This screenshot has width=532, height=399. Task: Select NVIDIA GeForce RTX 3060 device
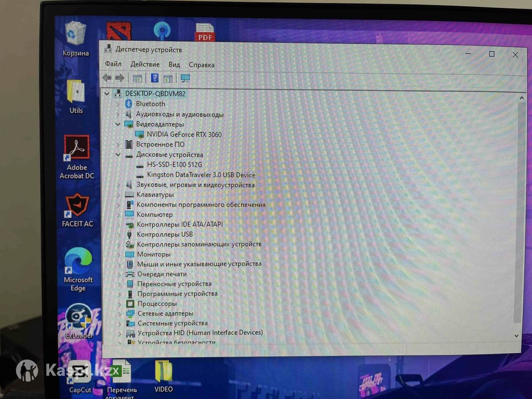(x=184, y=134)
